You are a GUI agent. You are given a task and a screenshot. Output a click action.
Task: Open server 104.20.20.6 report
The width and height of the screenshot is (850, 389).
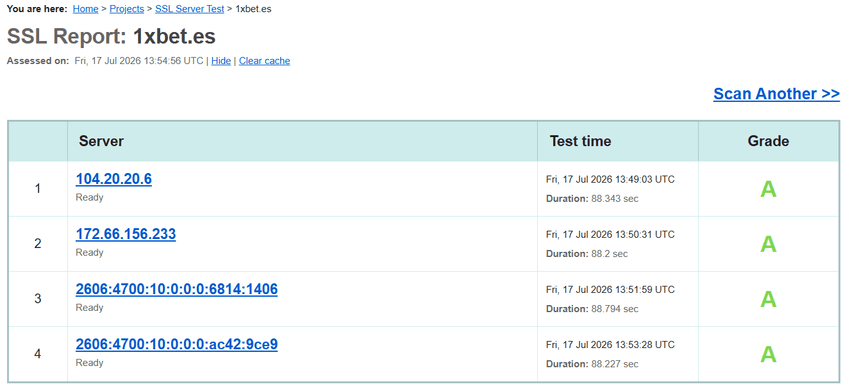coord(114,179)
